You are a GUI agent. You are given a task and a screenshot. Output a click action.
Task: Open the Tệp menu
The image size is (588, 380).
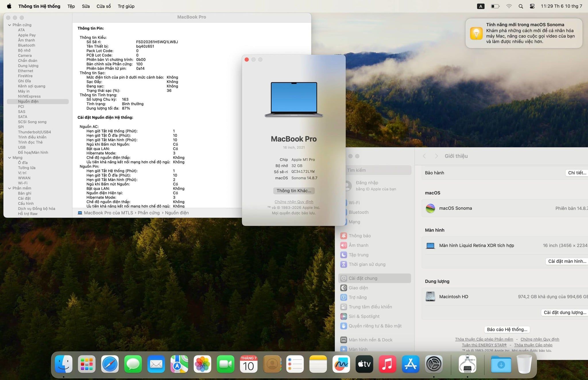71,6
